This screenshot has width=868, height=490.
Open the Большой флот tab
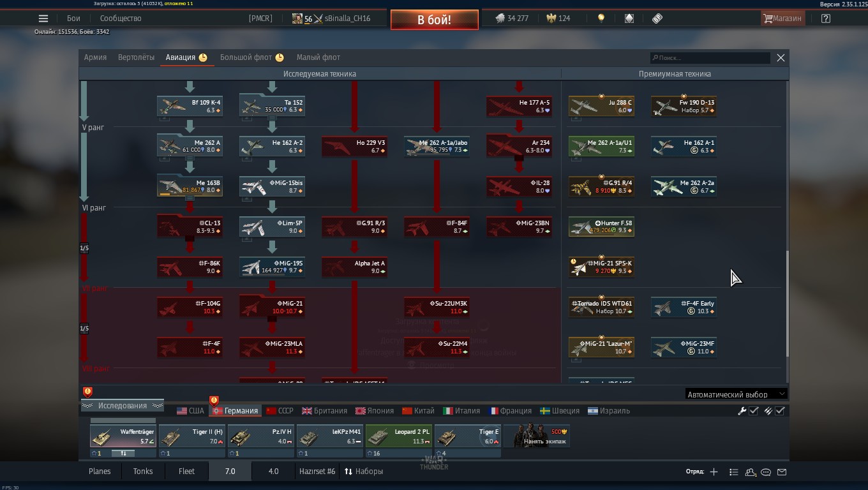click(x=251, y=57)
